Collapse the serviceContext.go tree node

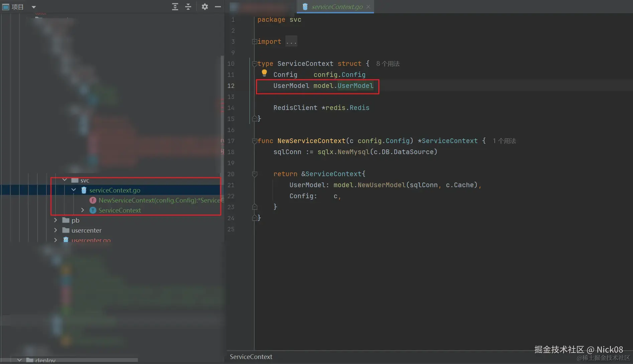(x=74, y=190)
